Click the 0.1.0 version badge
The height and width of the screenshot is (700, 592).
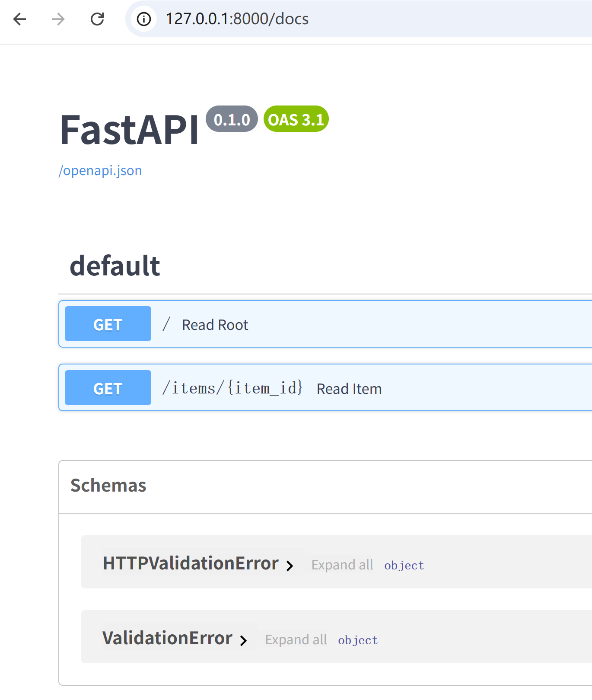click(232, 119)
